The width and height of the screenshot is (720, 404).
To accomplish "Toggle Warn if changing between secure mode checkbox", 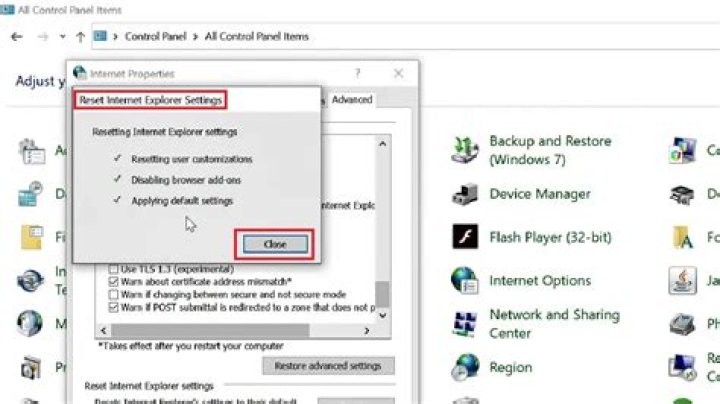I will (113, 294).
